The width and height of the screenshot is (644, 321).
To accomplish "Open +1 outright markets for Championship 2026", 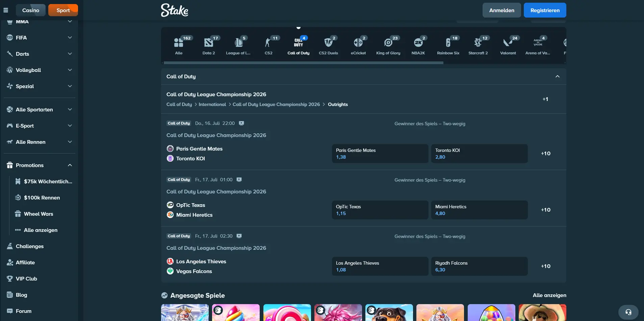I will 545,99.
